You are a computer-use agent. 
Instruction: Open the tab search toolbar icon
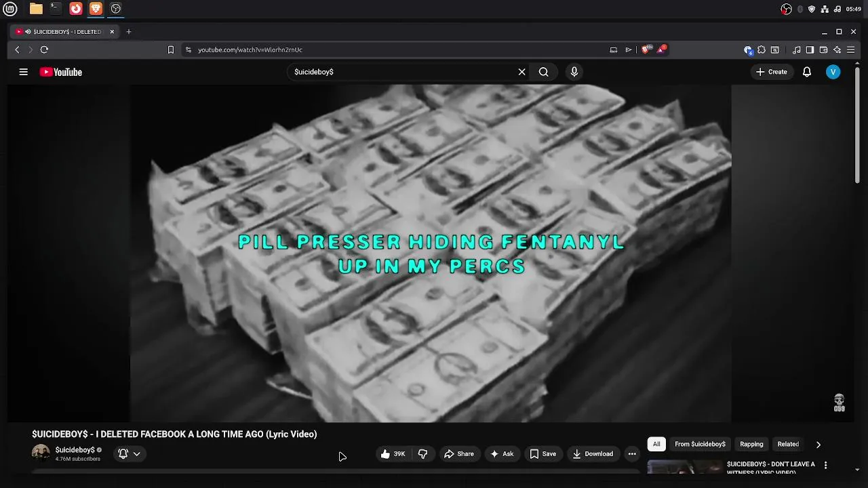tap(775, 49)
